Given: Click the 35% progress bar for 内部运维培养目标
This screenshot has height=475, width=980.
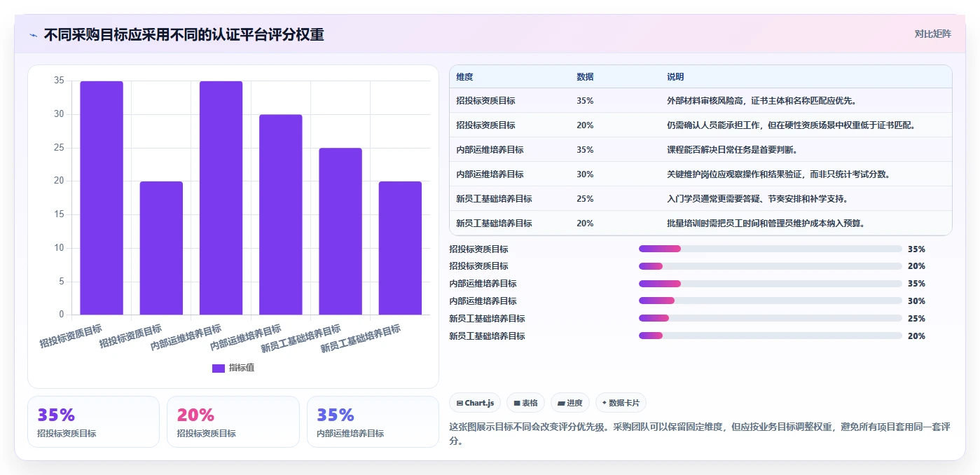Looking at the screenshot, I should pyautogui.click(x=770, y=284).
